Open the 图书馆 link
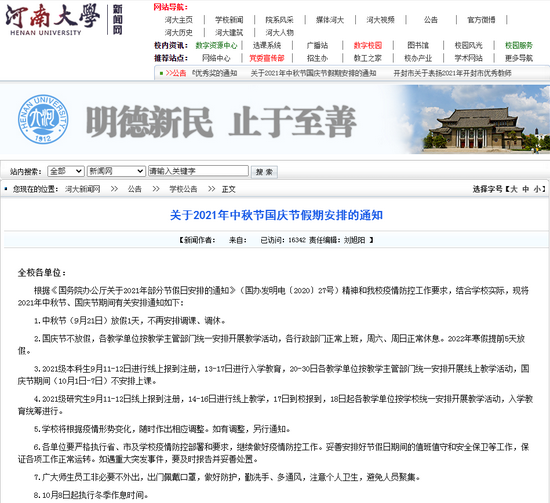 coord(418,45)
